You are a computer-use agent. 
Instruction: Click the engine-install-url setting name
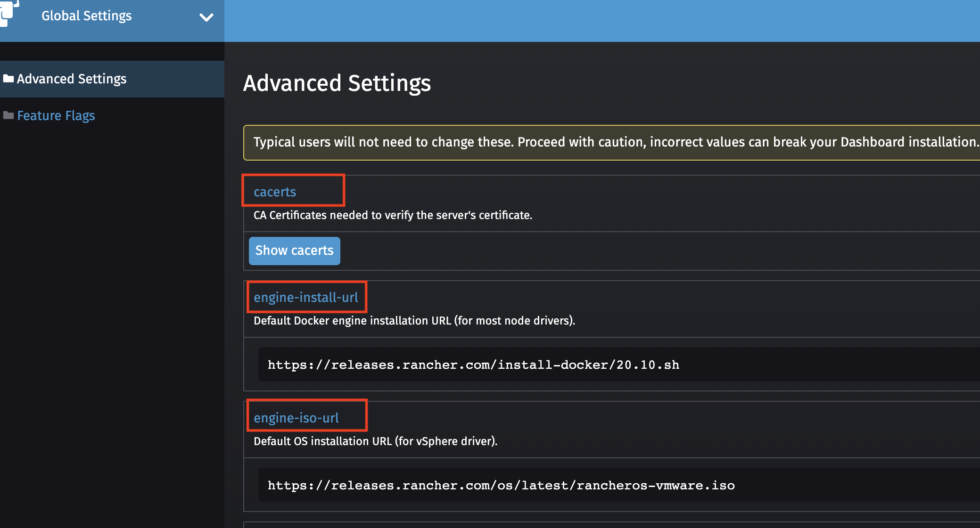coord(306,297)
